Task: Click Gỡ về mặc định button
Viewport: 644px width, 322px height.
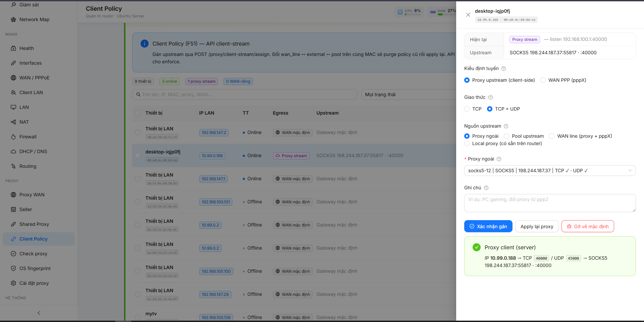Action: coord(588,226)
